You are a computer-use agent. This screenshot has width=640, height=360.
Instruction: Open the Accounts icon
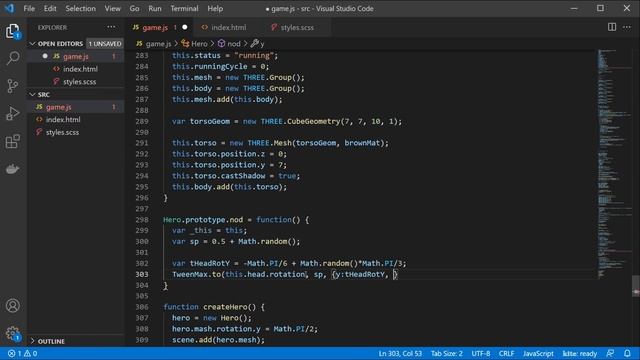click(13, 305)
